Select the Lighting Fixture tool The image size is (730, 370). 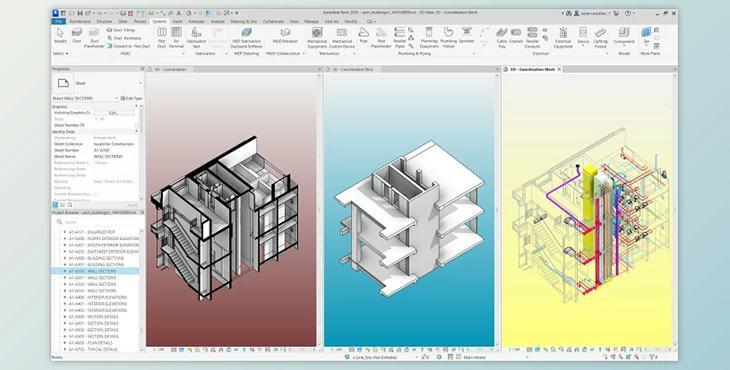point(601,38)
